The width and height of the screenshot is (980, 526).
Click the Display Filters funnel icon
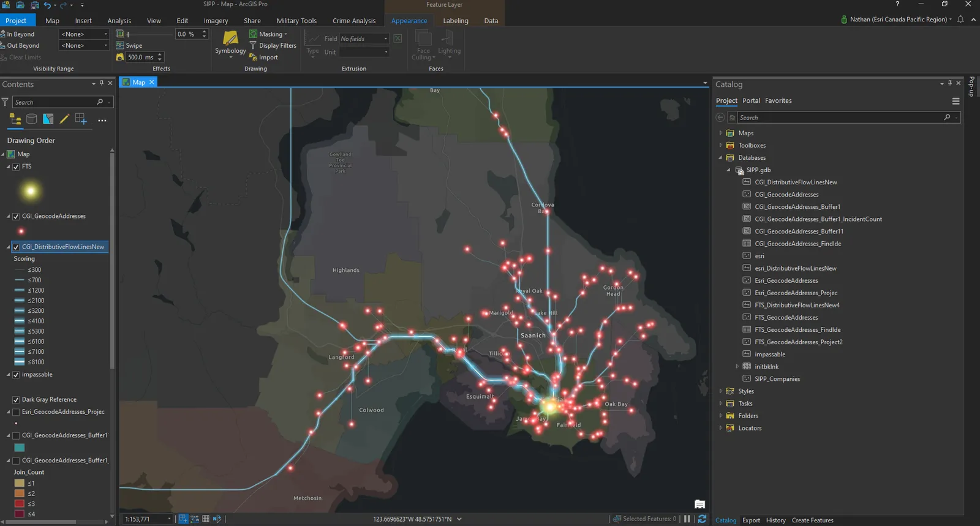tap(253, 45)
